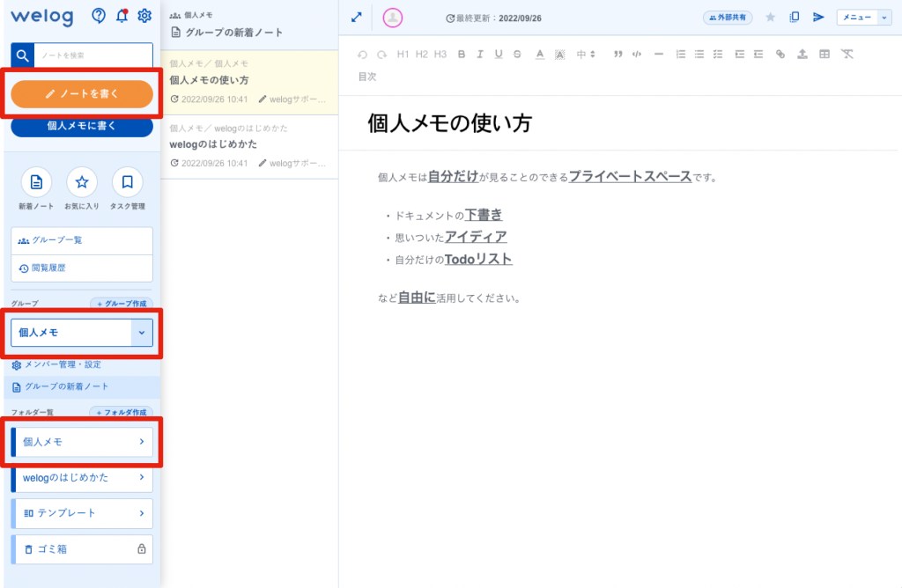
Task: Click the undo icon in the editor toolbar
Action: pos(361,54)
